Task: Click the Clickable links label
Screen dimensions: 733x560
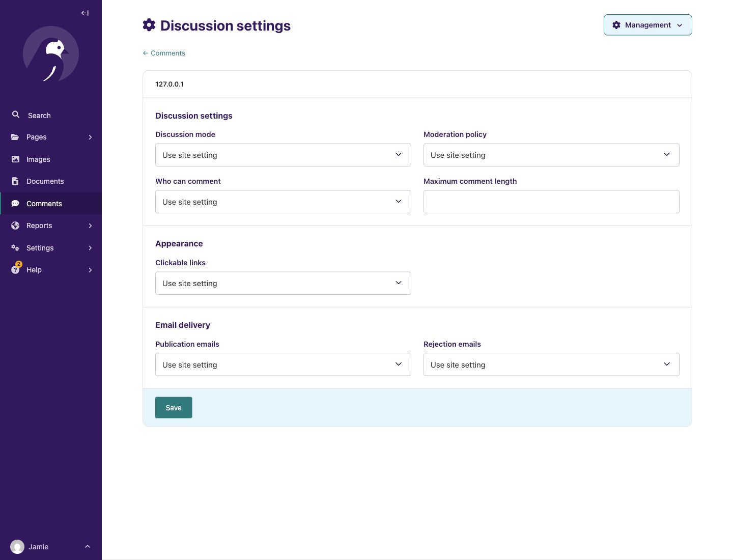Action: pos(180,263)
